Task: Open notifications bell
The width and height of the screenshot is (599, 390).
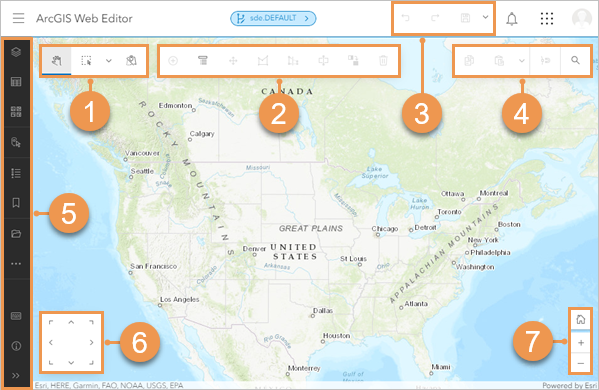Action: 512,19
